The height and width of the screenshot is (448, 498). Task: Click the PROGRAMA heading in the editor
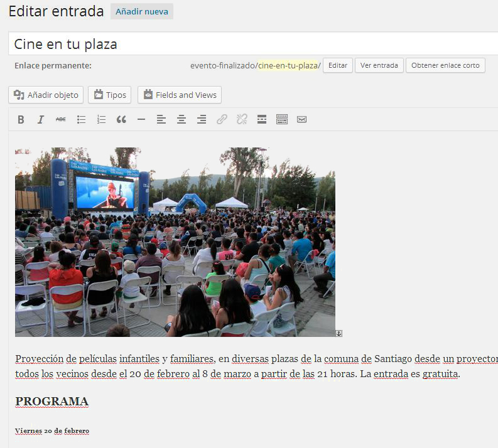(x=51, y=402)
